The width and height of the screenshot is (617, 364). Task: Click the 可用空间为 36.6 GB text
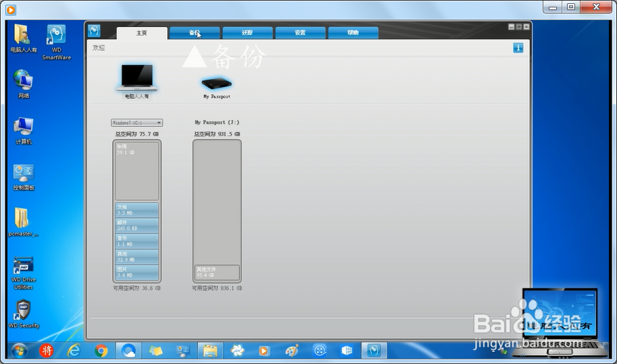tap(137, 288)
